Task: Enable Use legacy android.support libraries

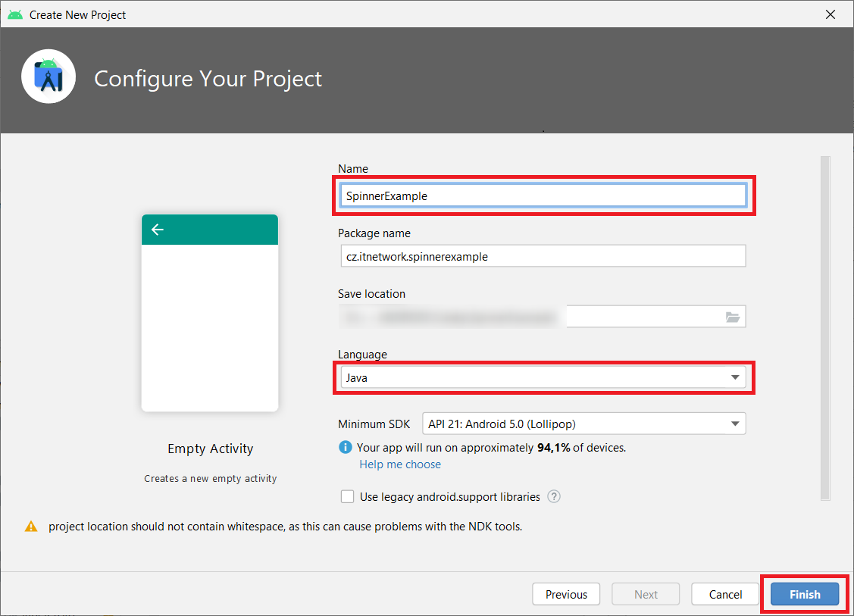Action: click(348, 497)
